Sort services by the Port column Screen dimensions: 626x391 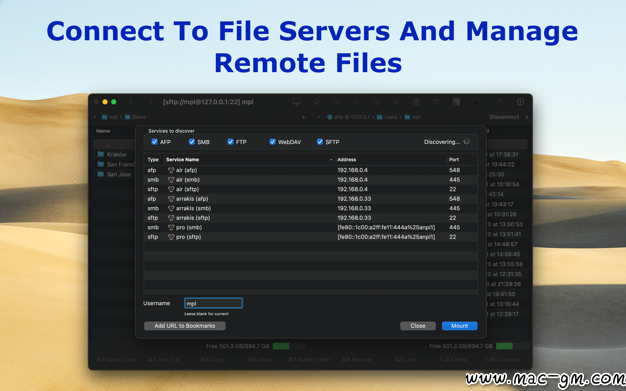(x=454, y=159)
